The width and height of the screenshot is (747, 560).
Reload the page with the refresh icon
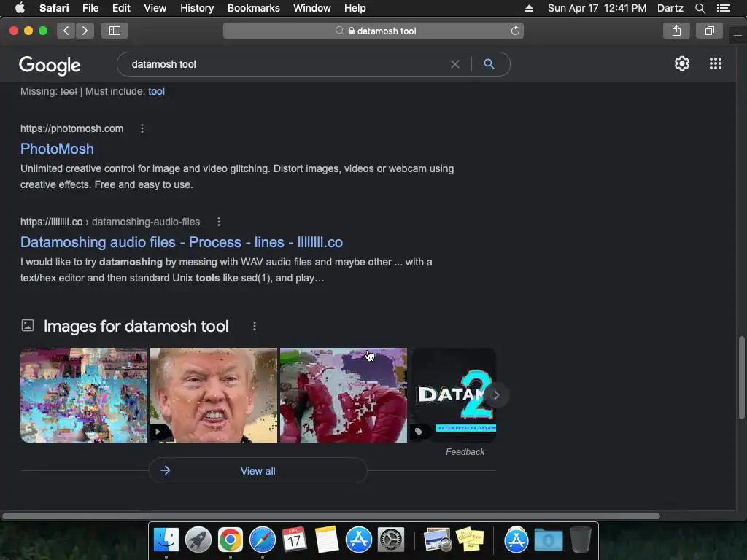(515, 31)
